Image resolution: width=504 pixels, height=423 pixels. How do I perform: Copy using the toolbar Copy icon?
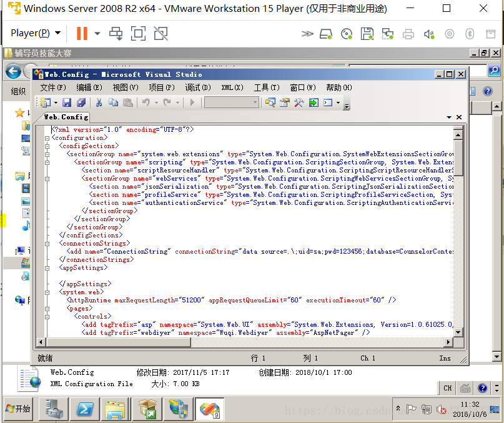pyautogui.click(x=113, y=102)
